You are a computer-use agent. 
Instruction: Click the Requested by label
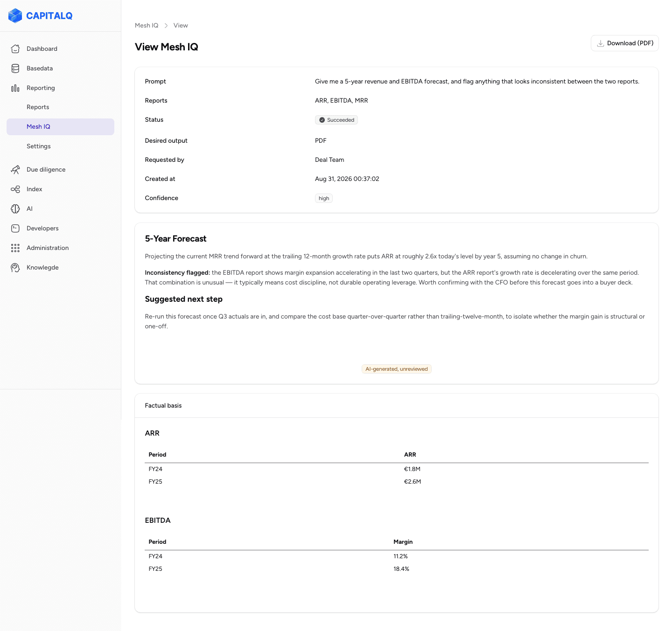[165, 159]
